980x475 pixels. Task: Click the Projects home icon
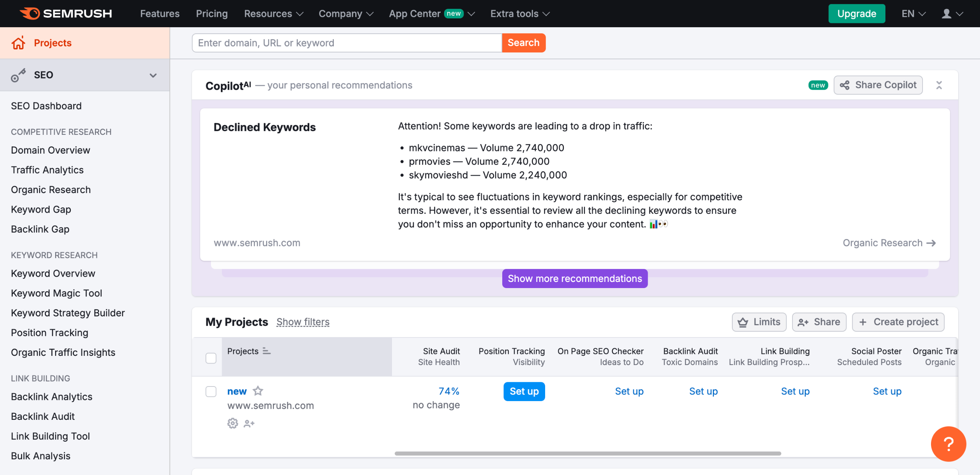(x=18, y=43)
